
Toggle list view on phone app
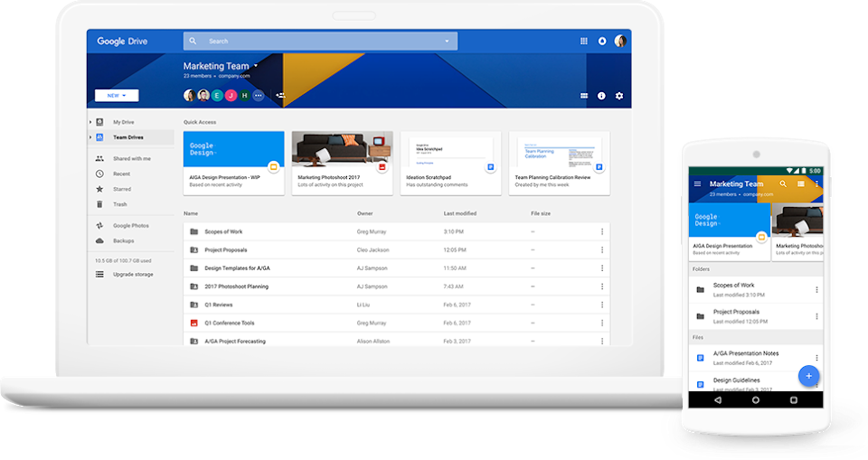coord(800,183)
